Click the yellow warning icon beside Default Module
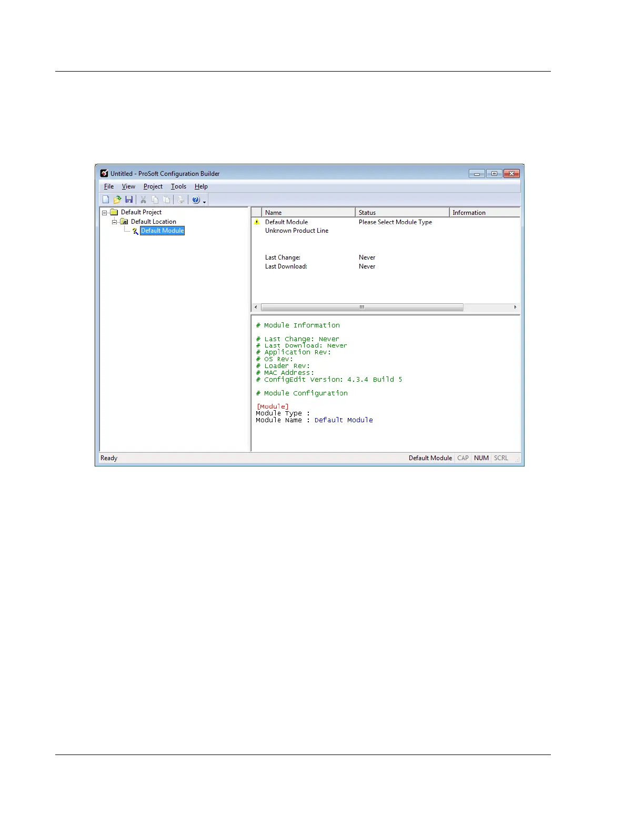 (257, 222)
